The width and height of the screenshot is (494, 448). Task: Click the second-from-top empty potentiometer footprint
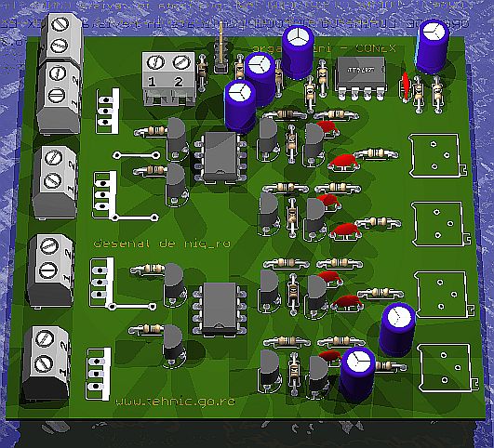pos(440,224)
